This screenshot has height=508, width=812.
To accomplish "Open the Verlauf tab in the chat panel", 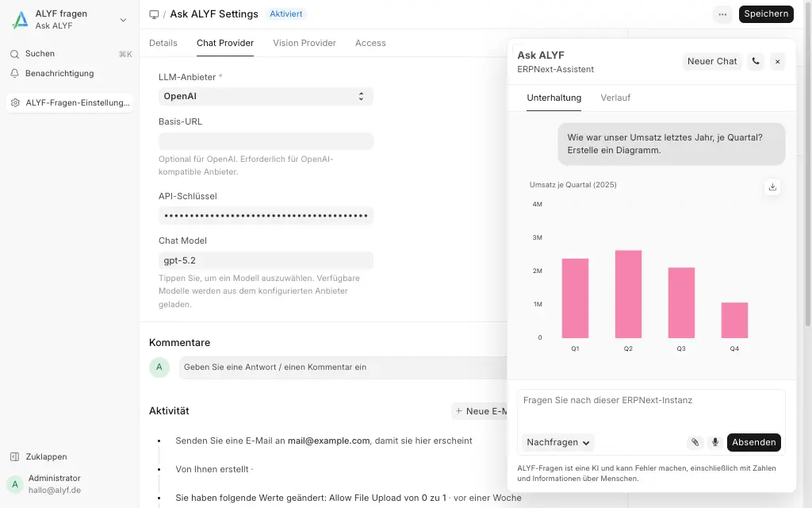I will (x=615, y=98).
